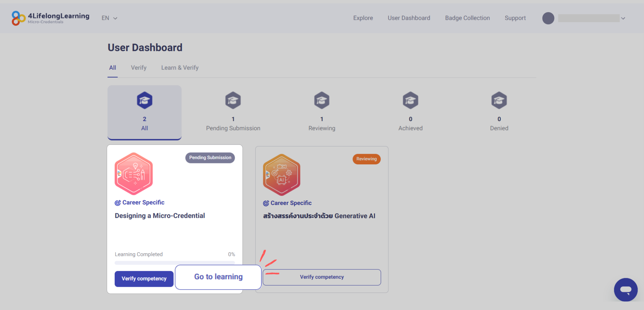Viewport: 644px width, 310px height.
Task: Filter by Reviewing cap icon
Action: (322, 100)
